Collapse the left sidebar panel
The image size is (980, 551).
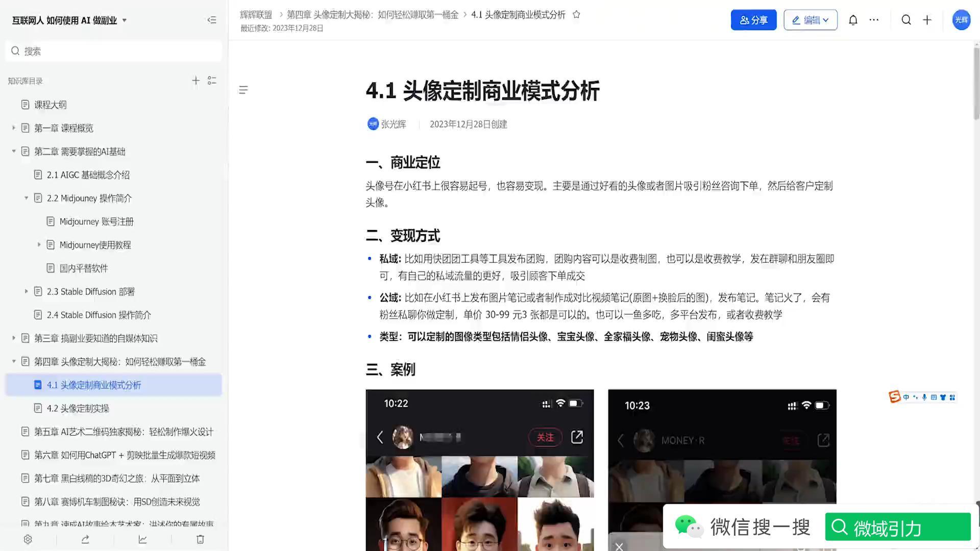pyautogui.click(x=212, y=20)
